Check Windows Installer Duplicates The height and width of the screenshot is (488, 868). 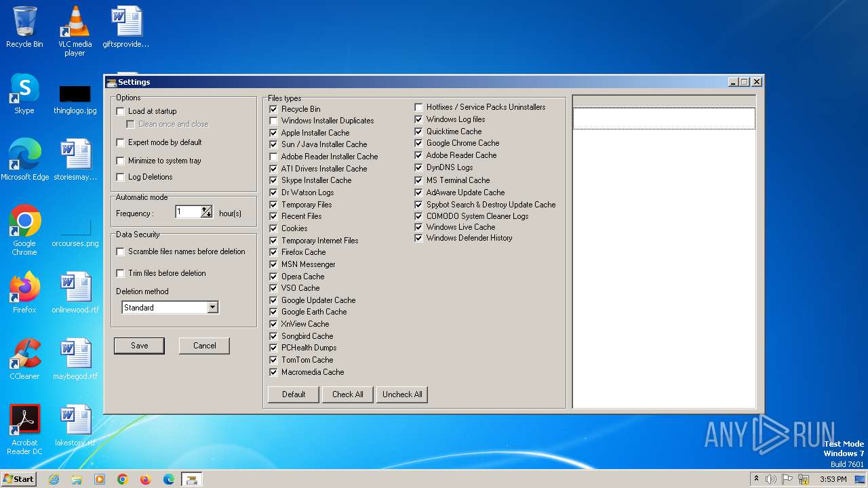click(273, 121)
